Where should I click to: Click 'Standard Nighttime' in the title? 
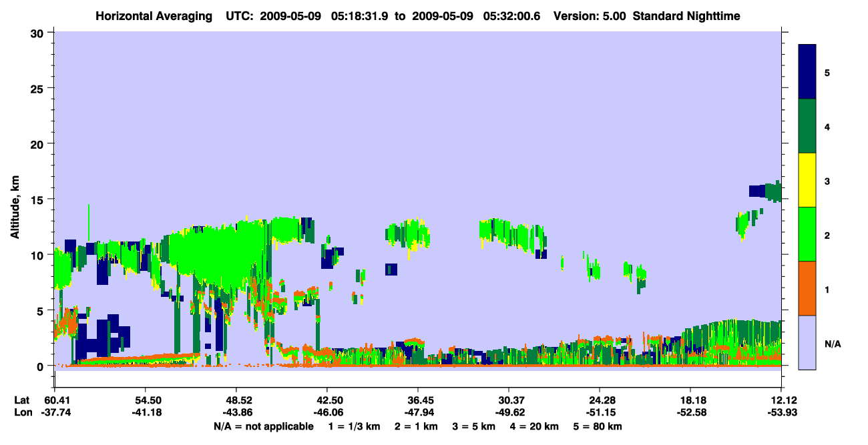pyautogui.click(x=687, y=16)
